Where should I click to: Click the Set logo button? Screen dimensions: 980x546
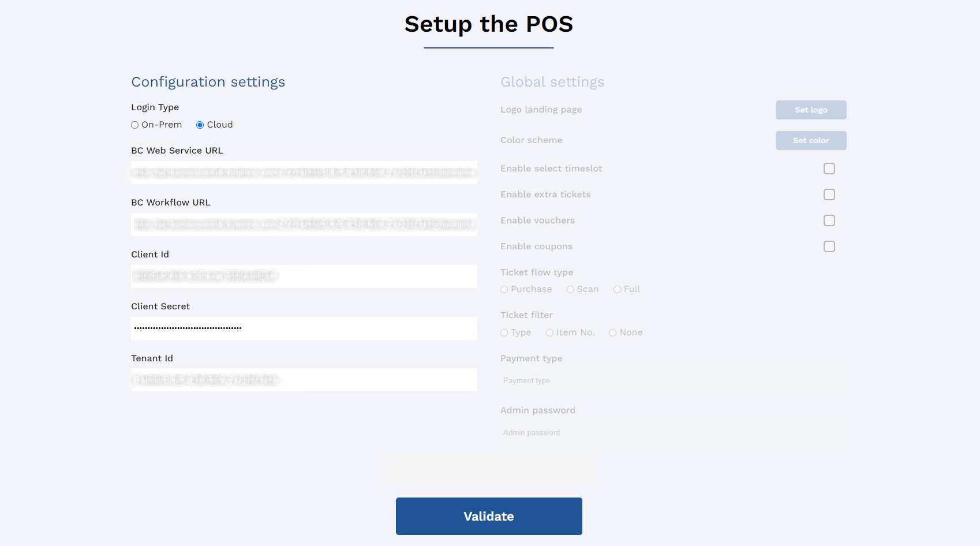click(x=811, y=110)
